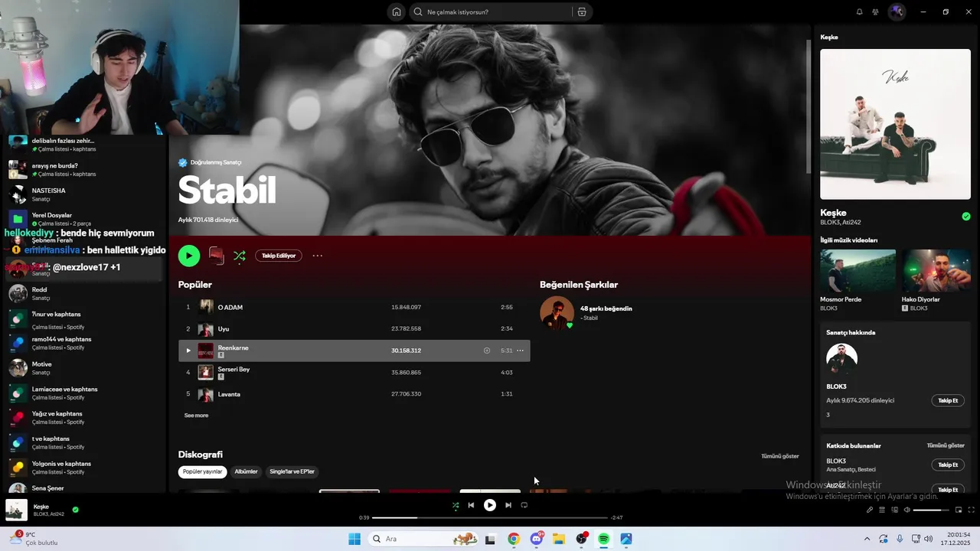Select the O ADAM track
The height and width of the screenshot is (551, 980).
pyautogui.click(x=354, y=307)
